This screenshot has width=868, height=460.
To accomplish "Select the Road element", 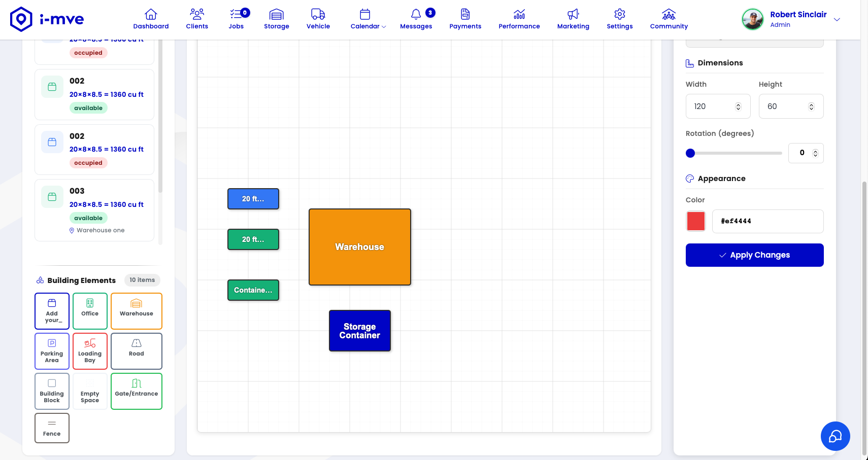I will pos(137,351).
